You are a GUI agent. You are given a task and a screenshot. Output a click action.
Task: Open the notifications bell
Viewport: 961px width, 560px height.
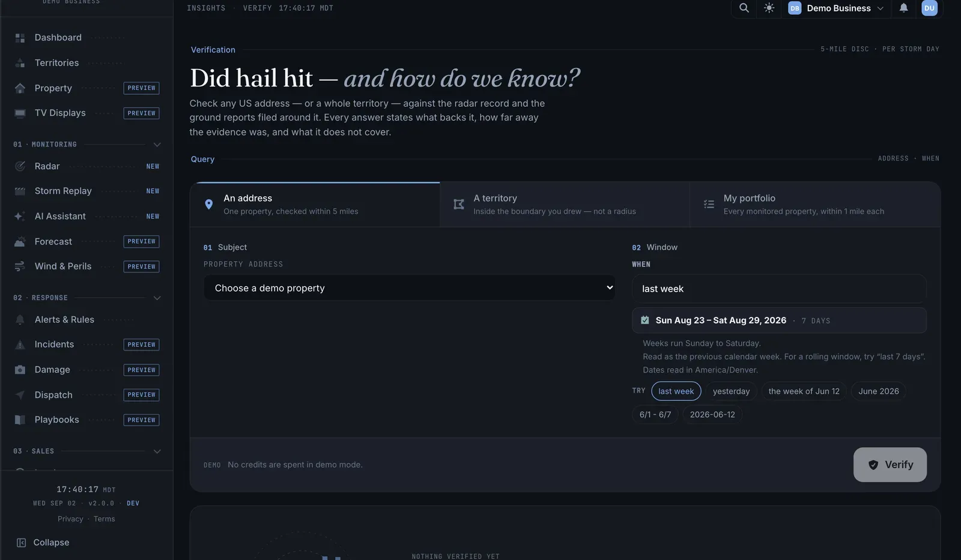coord(903,8)
